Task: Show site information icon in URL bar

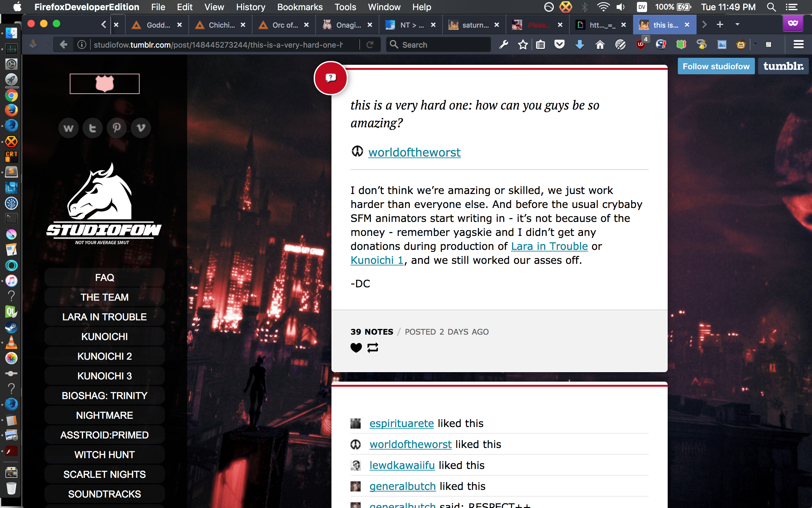Action: tap(82, 45)
